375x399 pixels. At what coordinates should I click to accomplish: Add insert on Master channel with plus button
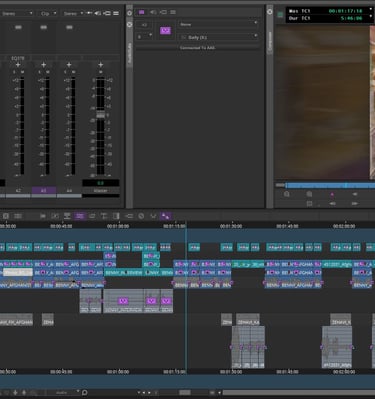click(100, 65)
